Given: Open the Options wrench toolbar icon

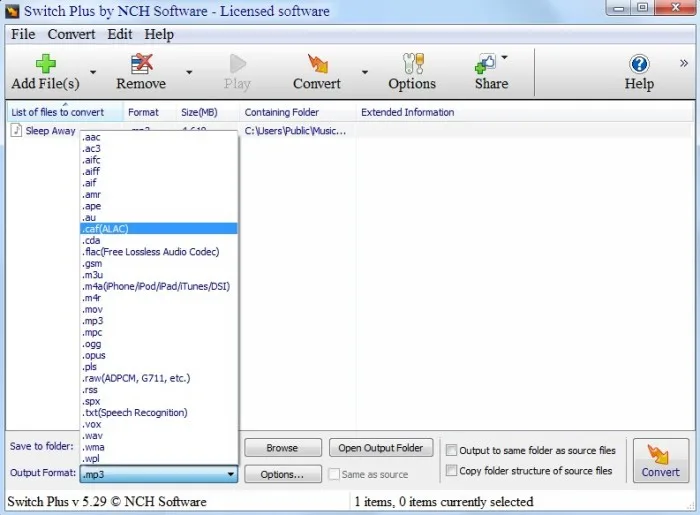Looking at the screenshot, I should [x=413, y=64].
